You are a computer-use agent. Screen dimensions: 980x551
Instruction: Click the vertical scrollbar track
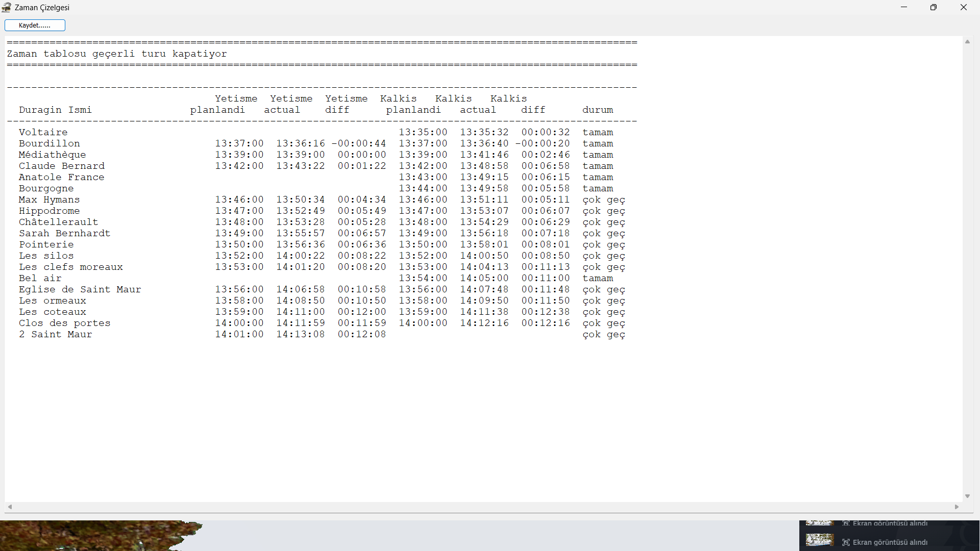point(967,268)
